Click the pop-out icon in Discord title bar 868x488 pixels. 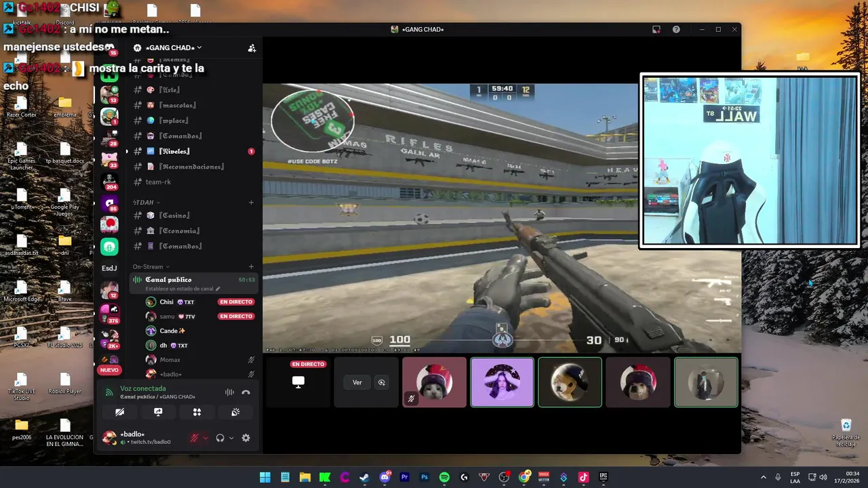click(656, 30)
